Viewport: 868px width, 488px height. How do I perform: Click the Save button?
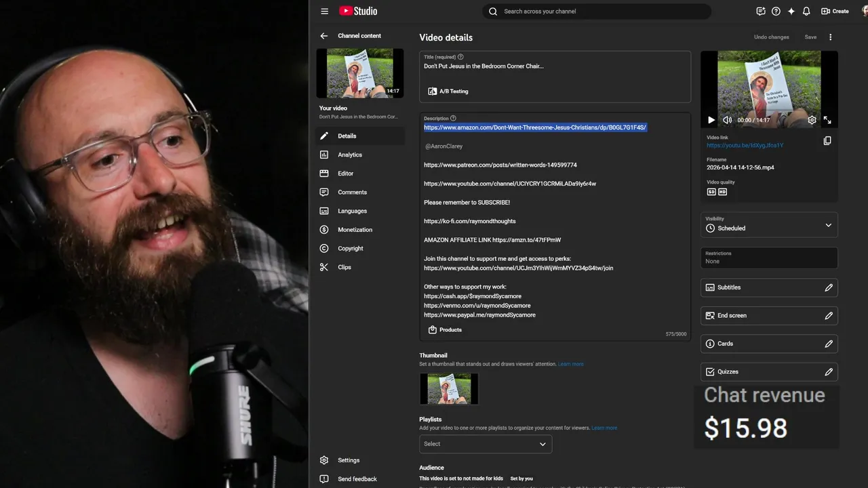[810, 37]
